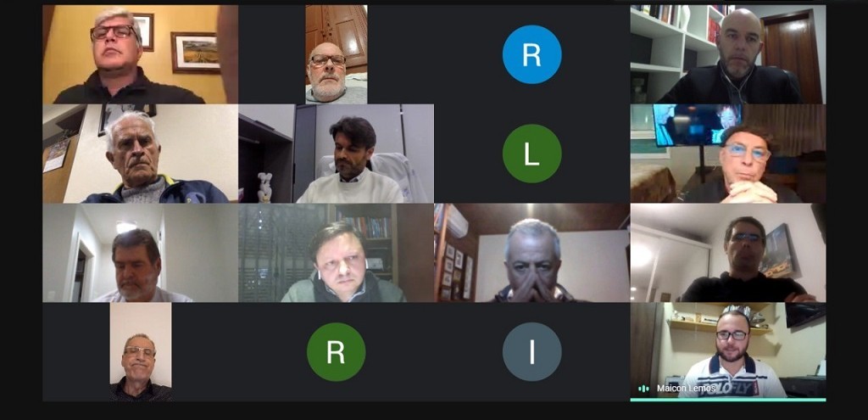Select the video of bald man near bookshelf
Screen dimensions: 868x420
point(728,54)
